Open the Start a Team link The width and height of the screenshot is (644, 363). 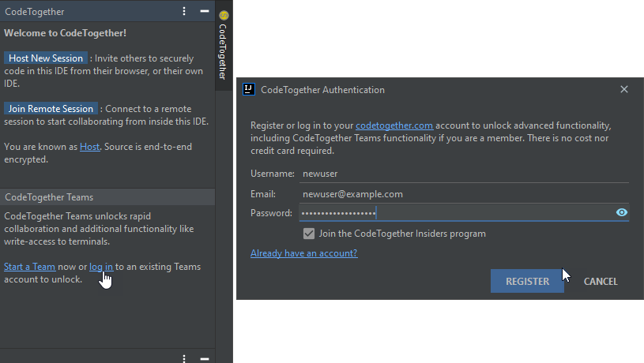click(29, 267)
